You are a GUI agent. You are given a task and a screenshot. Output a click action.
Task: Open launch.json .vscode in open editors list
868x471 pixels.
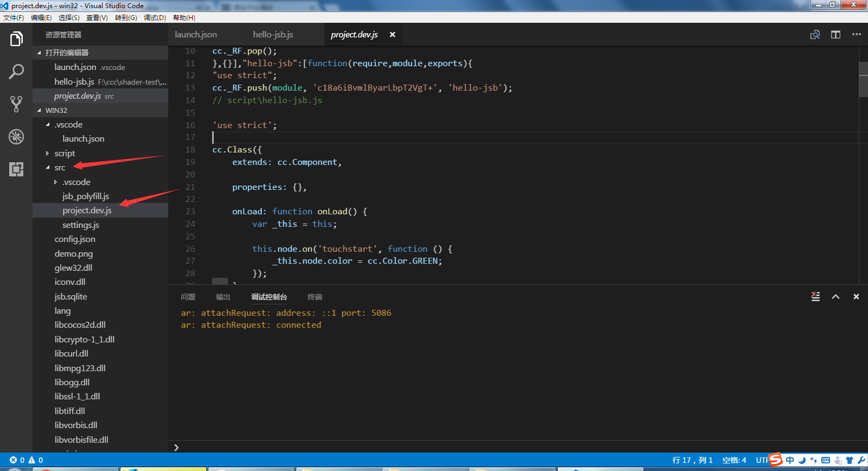(x=100, y=67)
